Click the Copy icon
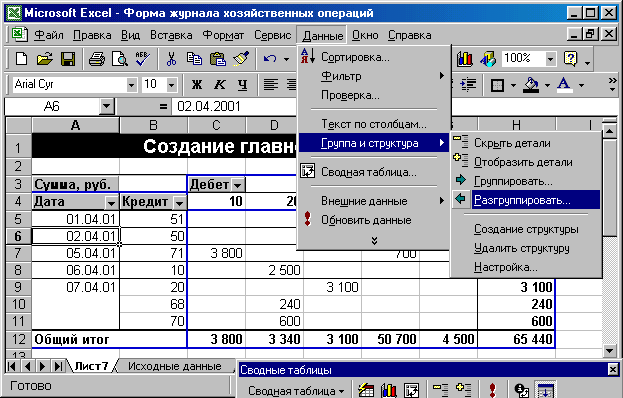Screen dimensions: 623x398 [194, 59]
